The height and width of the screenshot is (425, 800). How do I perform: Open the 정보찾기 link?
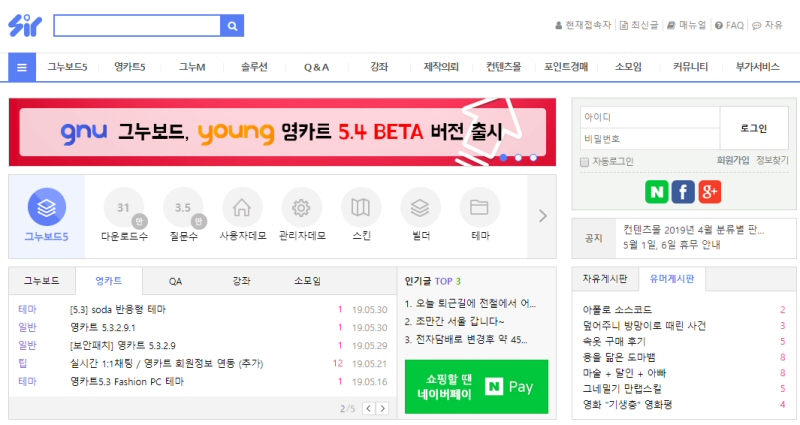(772, 161)
